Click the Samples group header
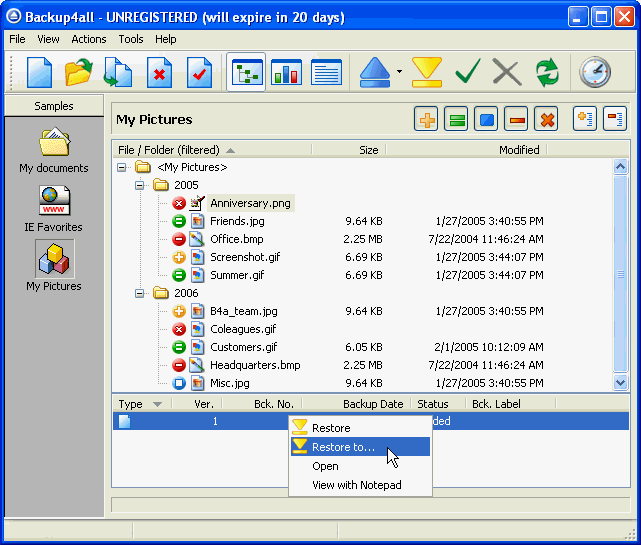Screen dimensions: 641x545 click(54, 105)
